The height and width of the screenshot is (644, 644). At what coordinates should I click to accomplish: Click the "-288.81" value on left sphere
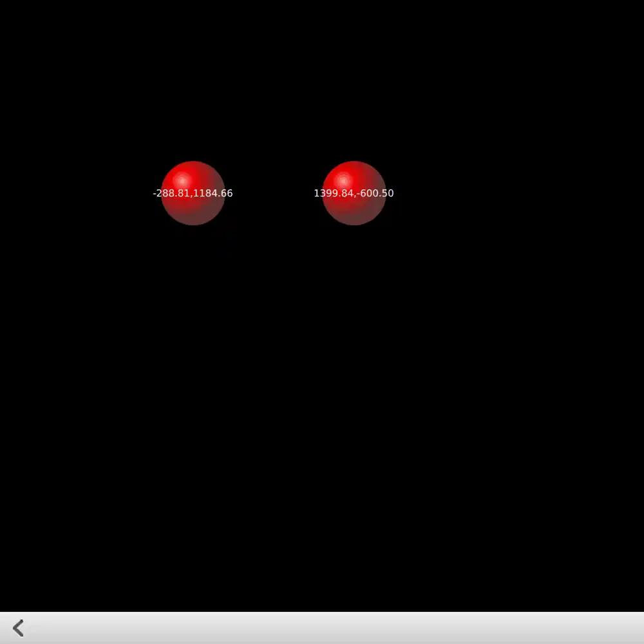pos(171,193)
